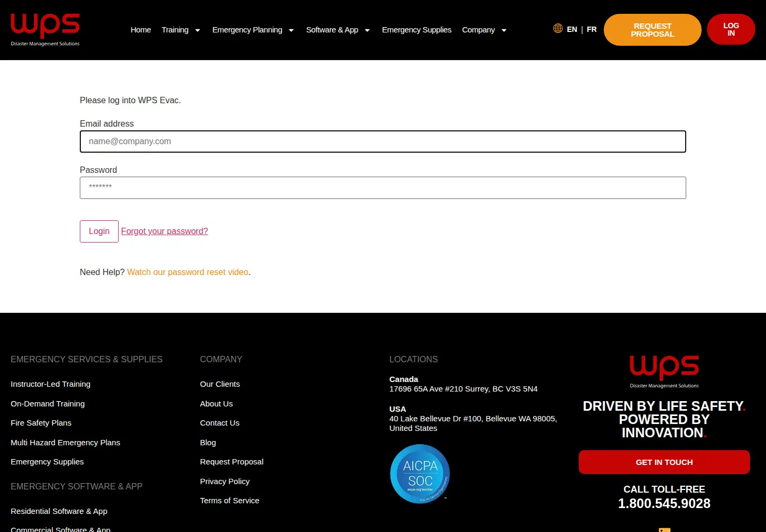Open Contact Us footer link

[220, 423]
